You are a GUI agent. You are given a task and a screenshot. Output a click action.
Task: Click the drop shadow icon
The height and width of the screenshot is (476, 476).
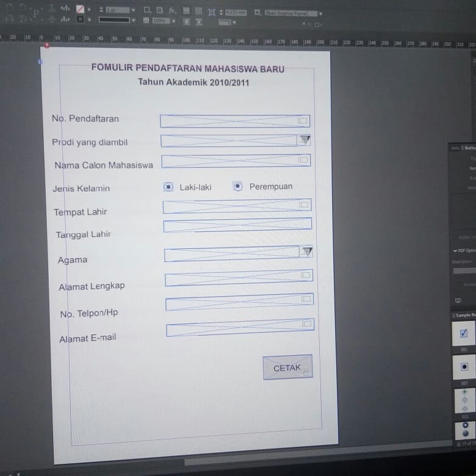pos(160,10)
